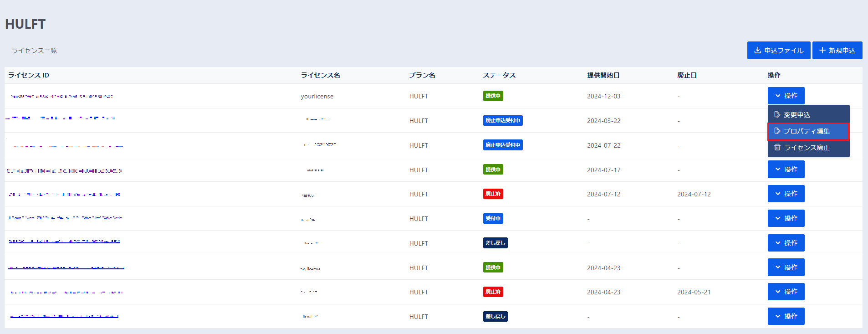The width and height of the screenshot is (868, 334).
Task: Expand 操作 dropdown for row abolished 2024-05-21
Action: [x=786, y=292]
